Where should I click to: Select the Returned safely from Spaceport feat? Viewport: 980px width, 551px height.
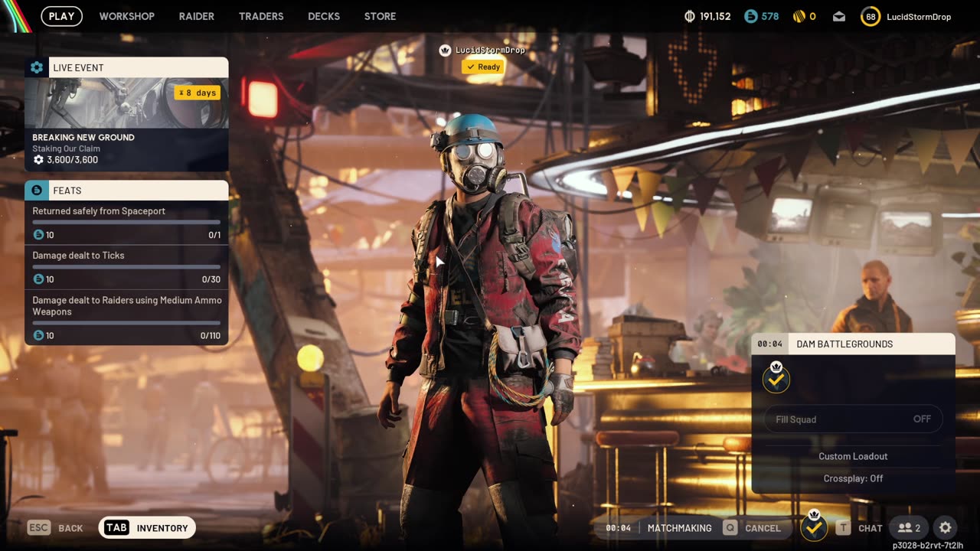pyautogui.click(x=126, y=223)
